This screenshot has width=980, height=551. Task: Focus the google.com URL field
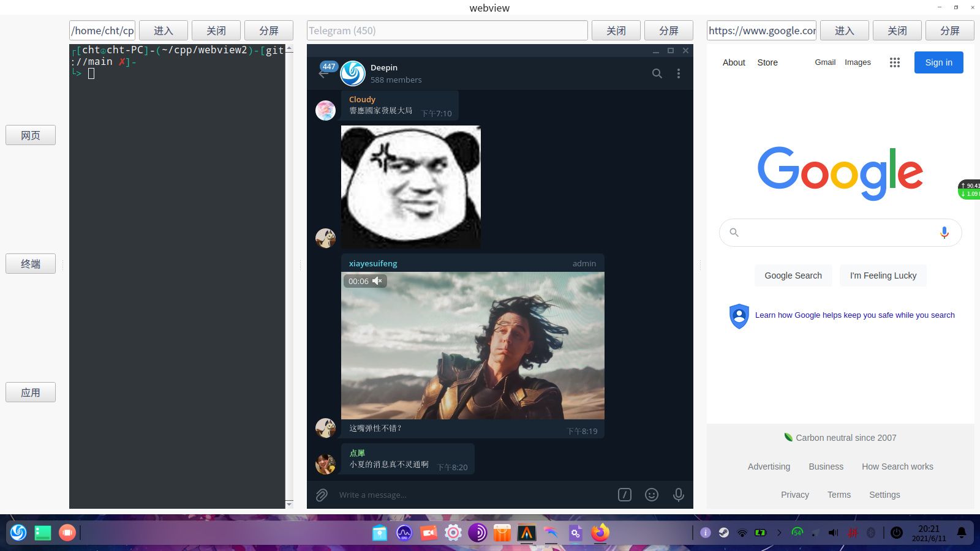coord(761,31)
